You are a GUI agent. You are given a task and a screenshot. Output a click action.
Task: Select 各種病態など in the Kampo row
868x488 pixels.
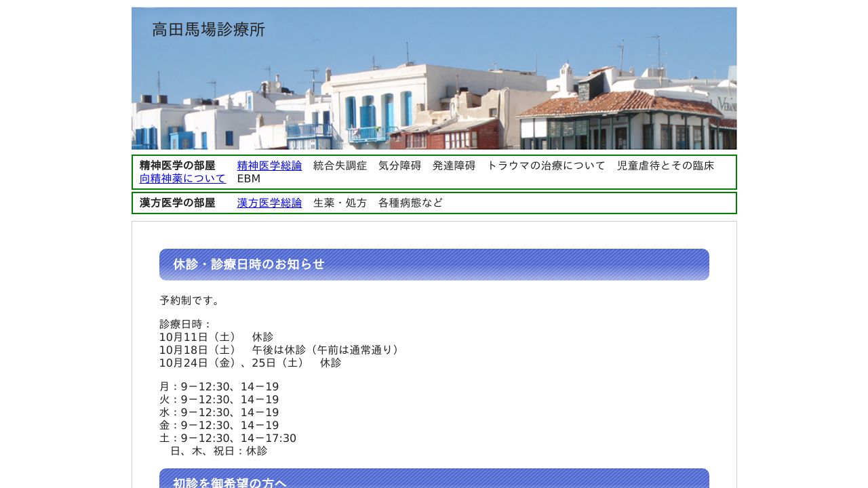pyautogui.click(x=410, y=203)
